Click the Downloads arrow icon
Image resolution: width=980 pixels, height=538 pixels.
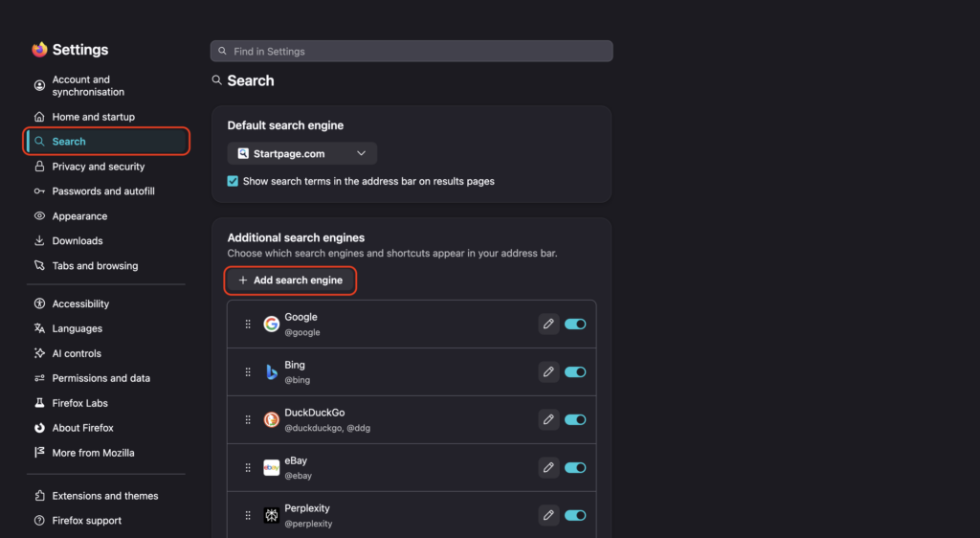click(x=39, y=240)
